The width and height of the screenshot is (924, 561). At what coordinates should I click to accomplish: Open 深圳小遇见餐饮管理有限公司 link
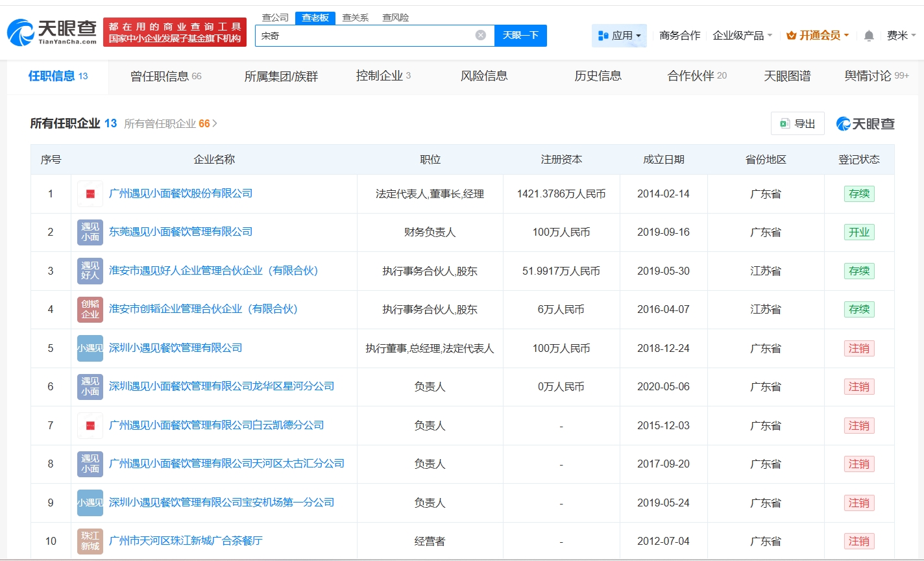tap(175, 348)
